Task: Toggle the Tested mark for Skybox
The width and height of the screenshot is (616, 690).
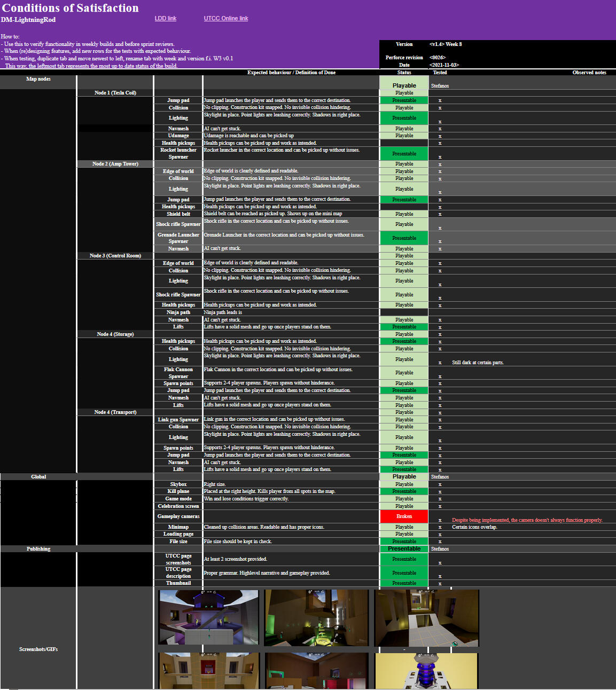Action: [440, 484]
